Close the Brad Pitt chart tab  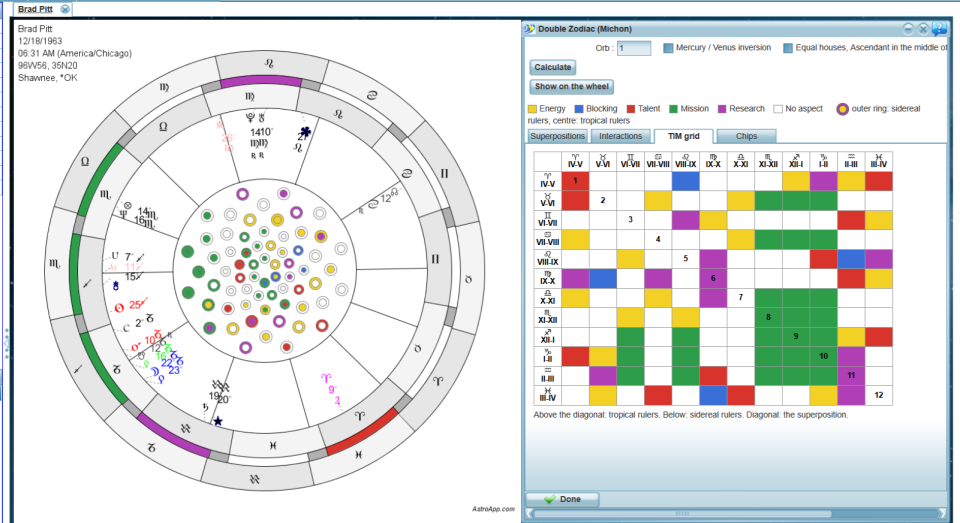coord(65,9)
